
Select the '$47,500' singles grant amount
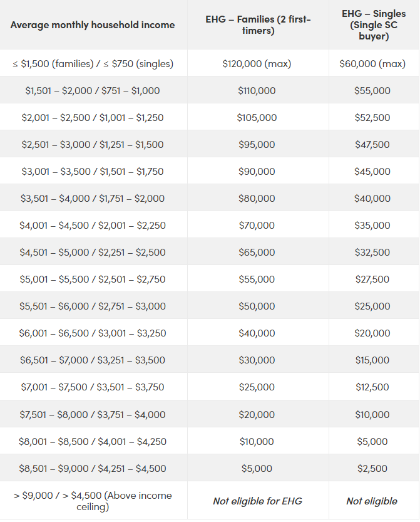coord(372,145)
